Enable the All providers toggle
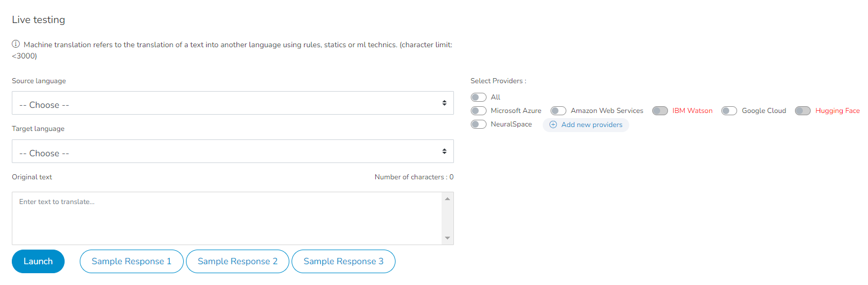The width and height of the screenshot is (868, 285). [x=479, y=97]
